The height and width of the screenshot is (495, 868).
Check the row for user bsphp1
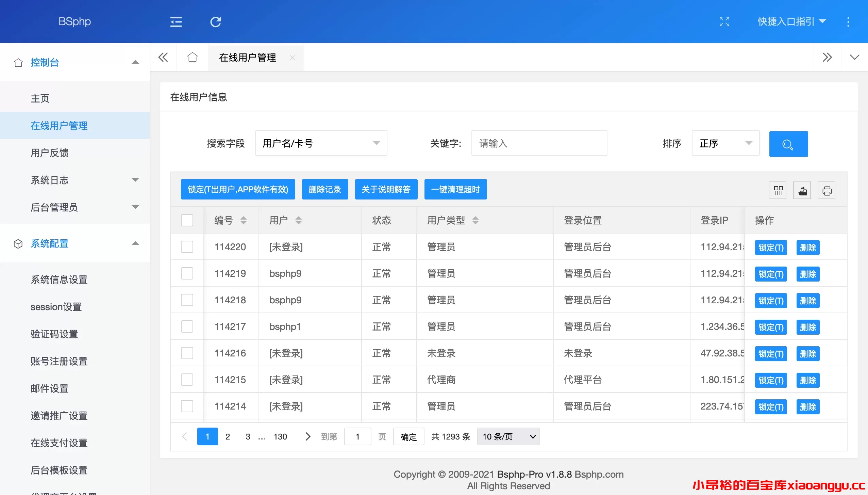[187, 326]
